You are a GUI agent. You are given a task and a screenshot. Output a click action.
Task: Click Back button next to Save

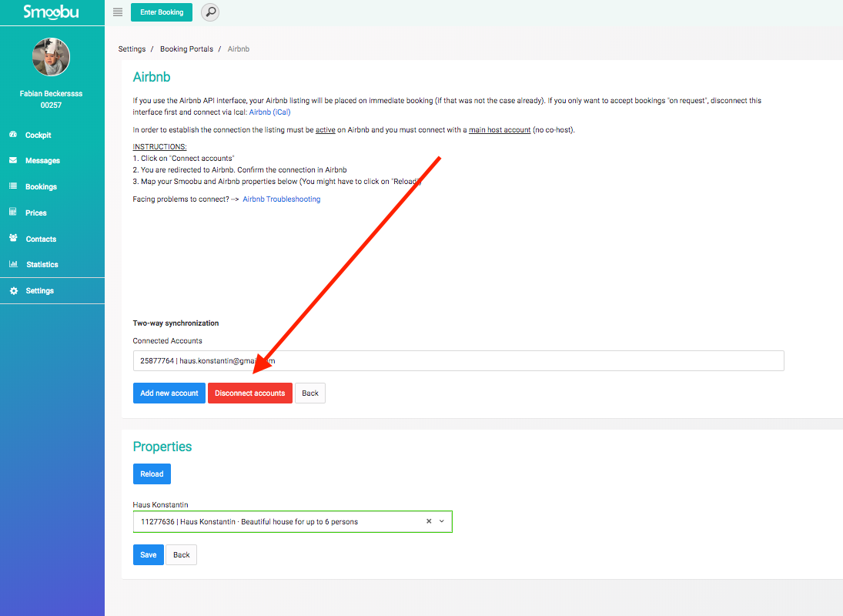click(x=182, y=554)
